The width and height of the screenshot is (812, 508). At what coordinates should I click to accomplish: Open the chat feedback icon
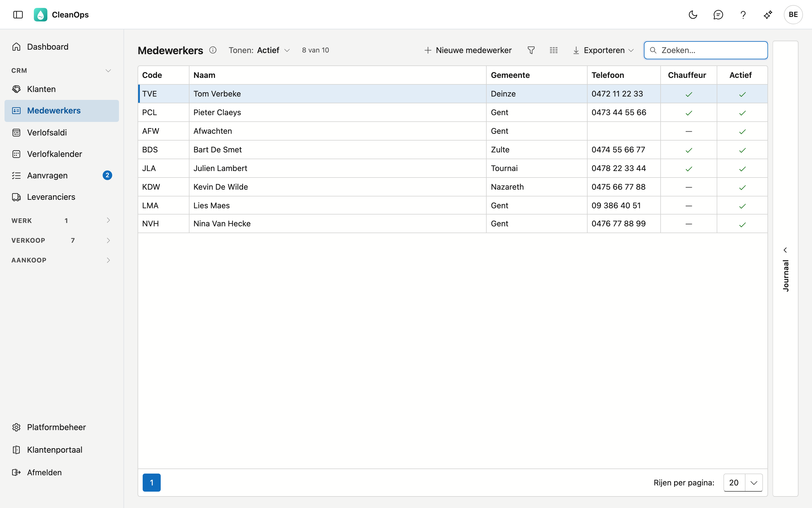coord(718,14)
